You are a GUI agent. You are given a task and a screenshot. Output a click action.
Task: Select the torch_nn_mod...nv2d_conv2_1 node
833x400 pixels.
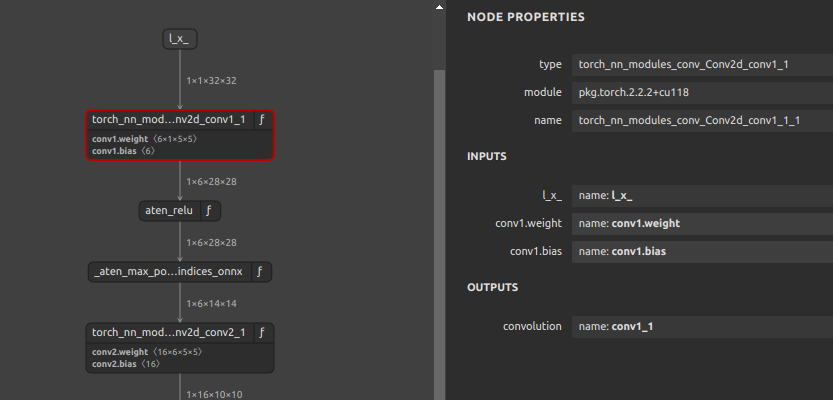pyautogui.click(x=169, y=333)
